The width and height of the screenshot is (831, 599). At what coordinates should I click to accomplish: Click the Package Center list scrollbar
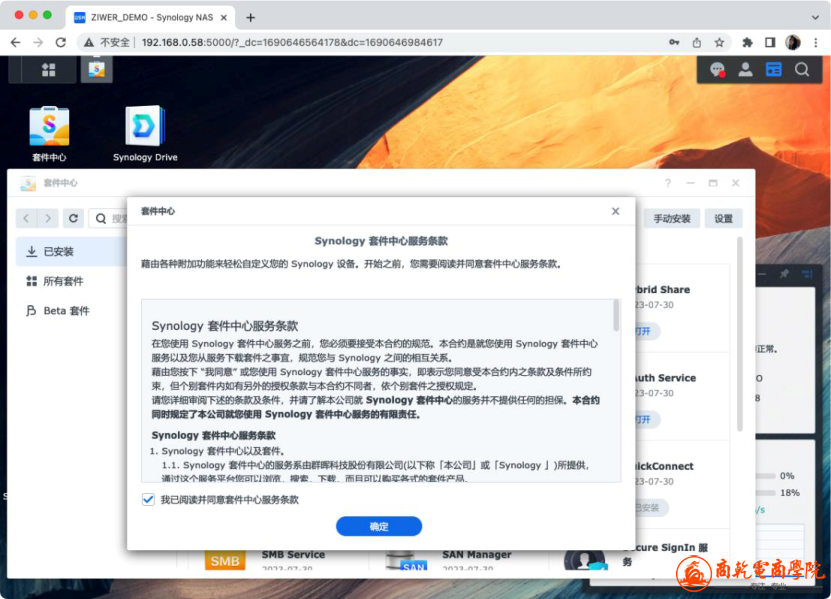tap(740, 334)
